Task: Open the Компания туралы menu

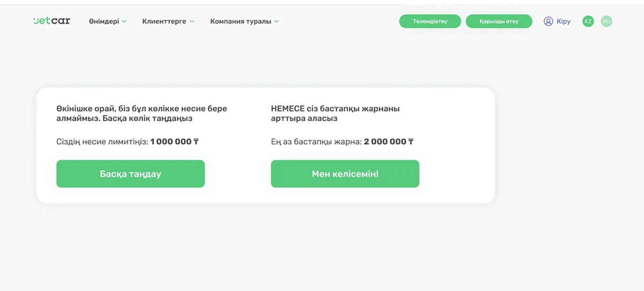Action: click(x=240, y=21)
